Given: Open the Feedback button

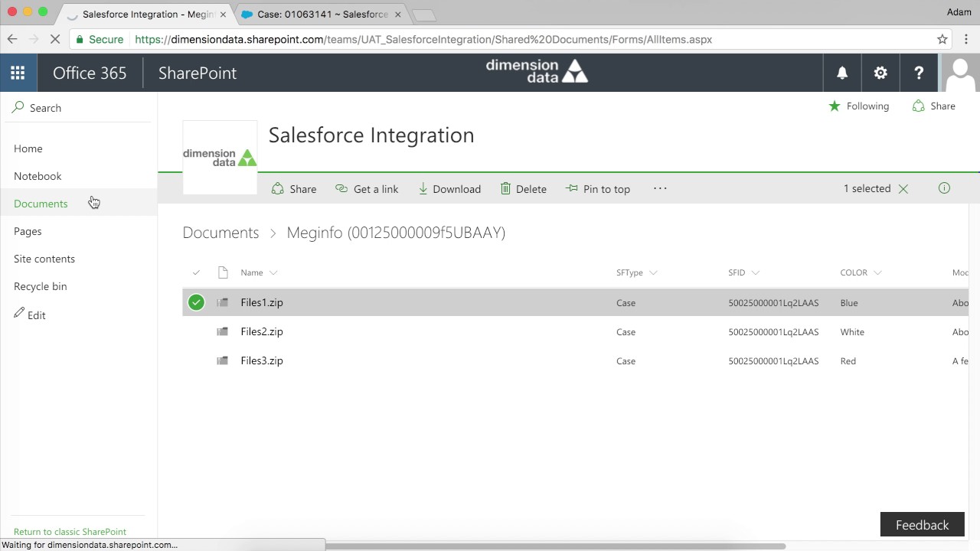Looking at the screenshot, I should [x=922, y=525].
